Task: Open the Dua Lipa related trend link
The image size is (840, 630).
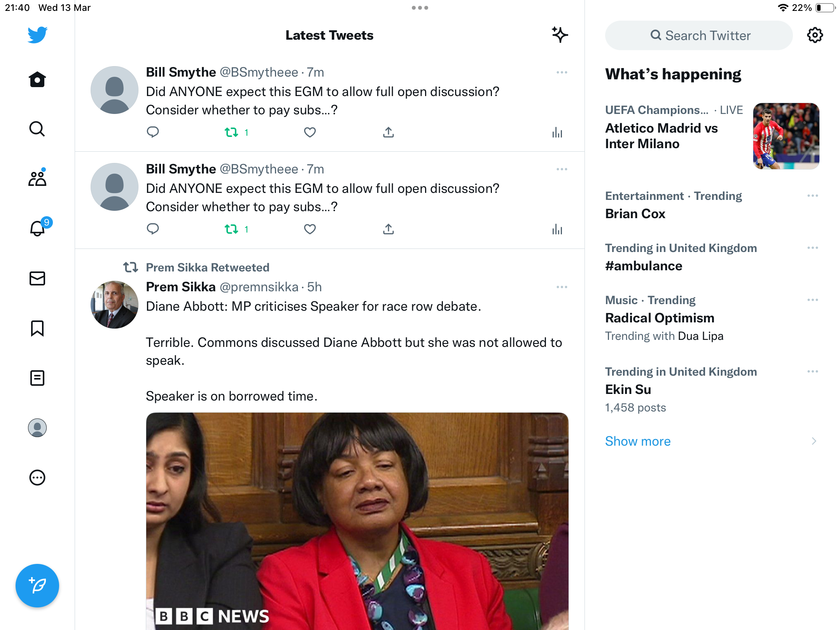Action: click(x=700, y=336)
